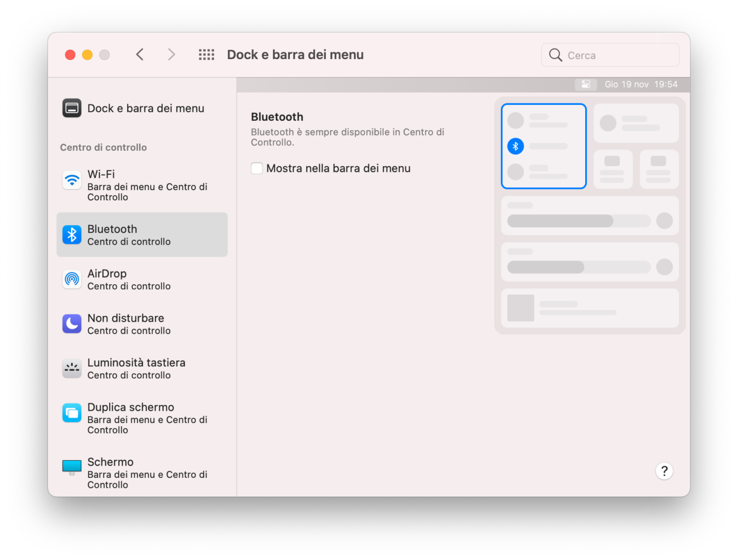Minimize the preferences window

88,55
